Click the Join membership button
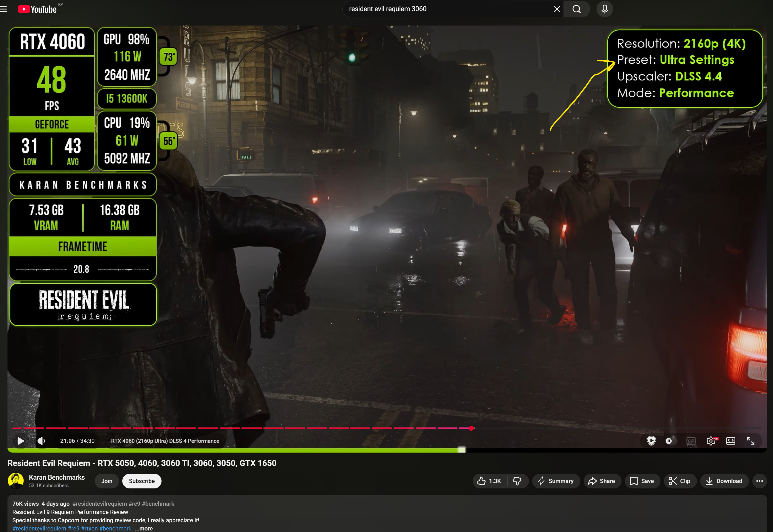The image size is (773, 532). (x=107, y=481)
